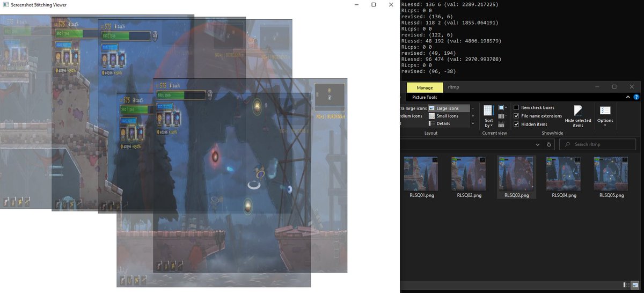Open the Manage ribbon tab in File Explorer
644x293 pixels.
pyautogui.click(x=425, y=87)
